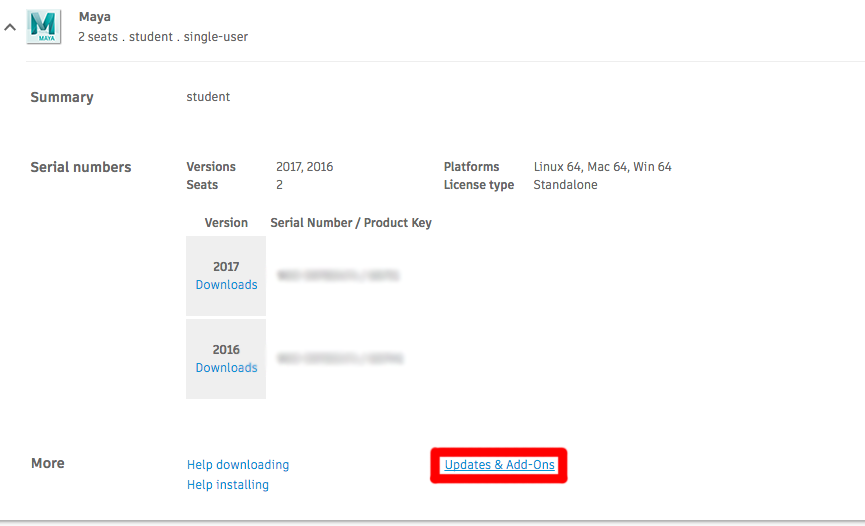Click the License type label
Image resolution: width=865 pixels, height=526 pixels.
(479, 185)
